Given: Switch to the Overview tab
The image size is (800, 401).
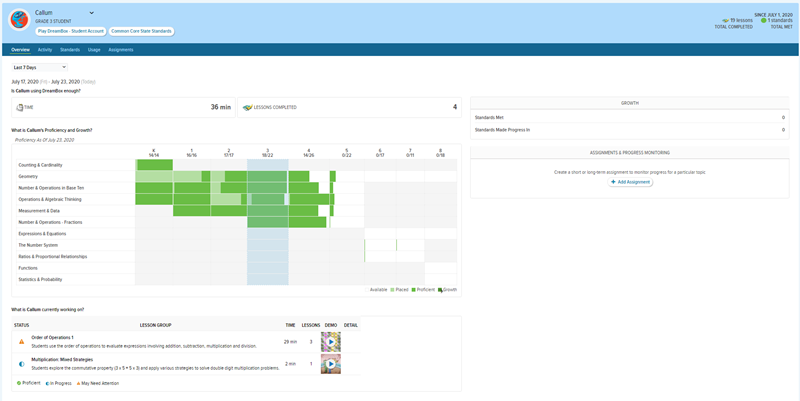Looking at the screenshot, I should point(20,50).
